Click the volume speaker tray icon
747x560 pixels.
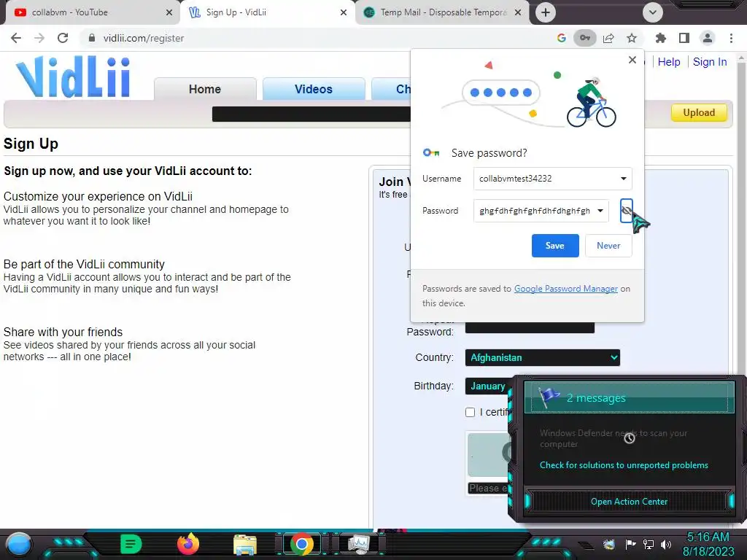[666, 544]
